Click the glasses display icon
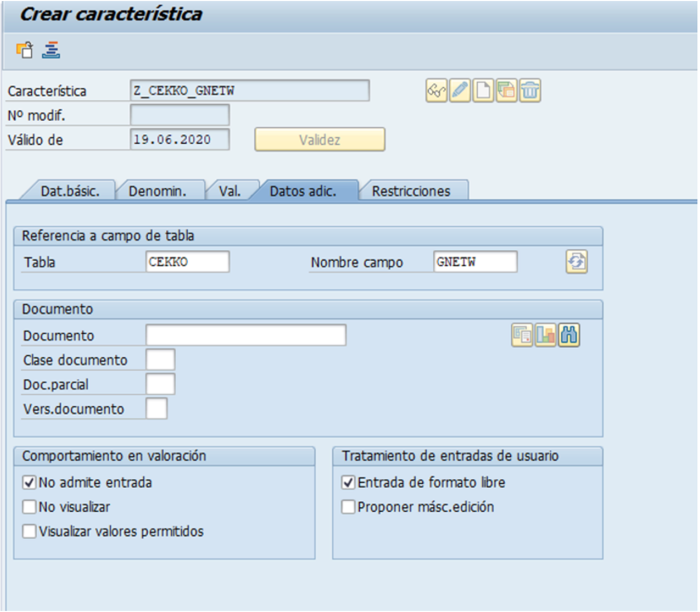700x612 pixels. [436, 91]
